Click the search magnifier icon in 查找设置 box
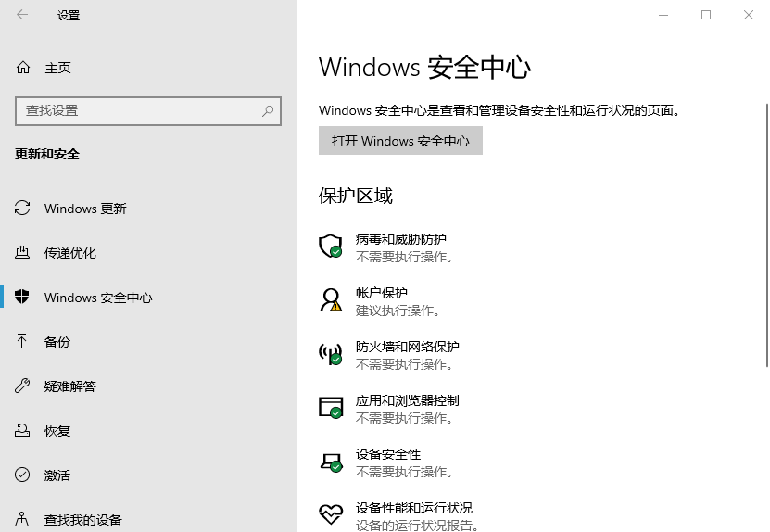The height and width of the screenshot is (532, 770). (268, 111)
